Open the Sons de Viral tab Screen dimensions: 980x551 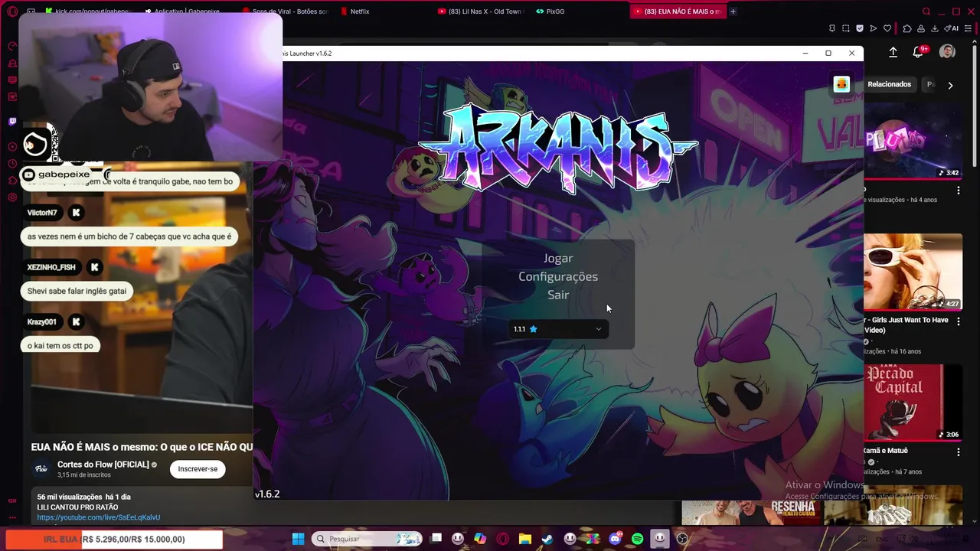(x=284, y=11)
